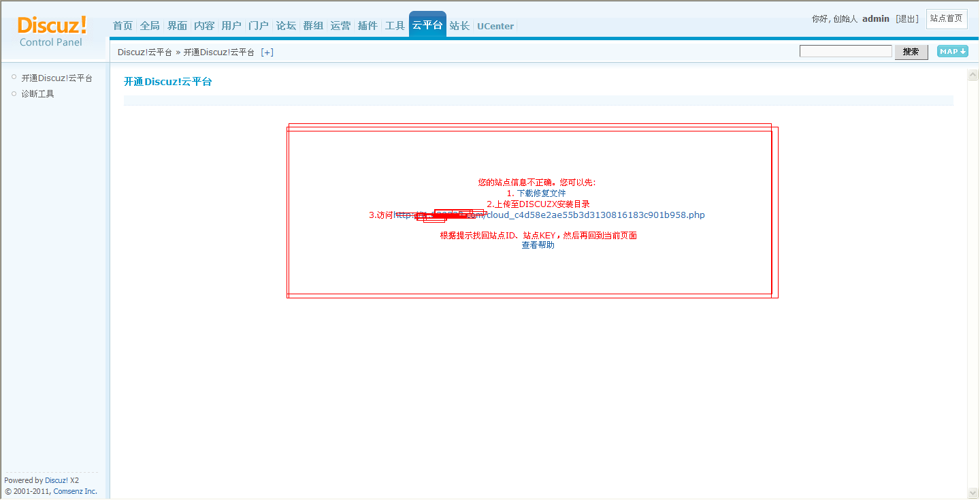The width and height of the screenshot is (980, 500).
Task: Click the 退出 logout link
Action: (x=907, y=19)
